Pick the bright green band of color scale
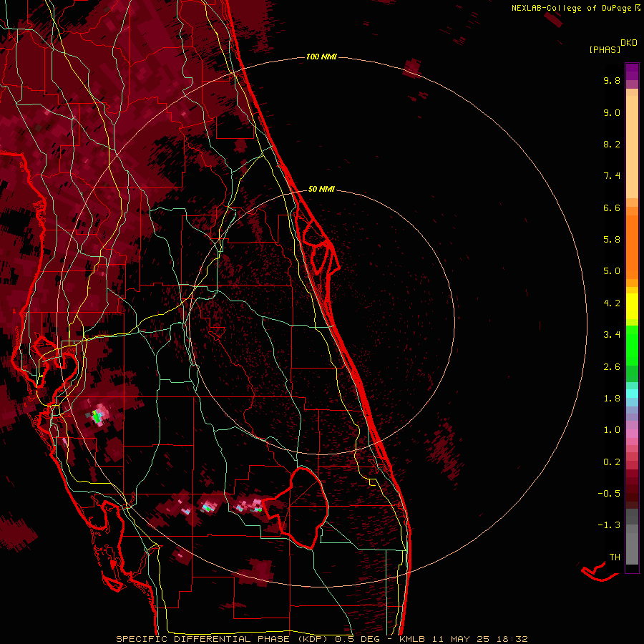 pos(632,345)
